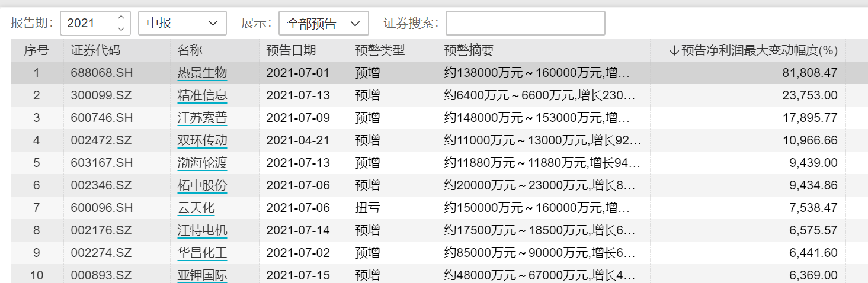Click the 扭亏 warning type cell
This screenshot has height=283, width=868.
(367, 208)
